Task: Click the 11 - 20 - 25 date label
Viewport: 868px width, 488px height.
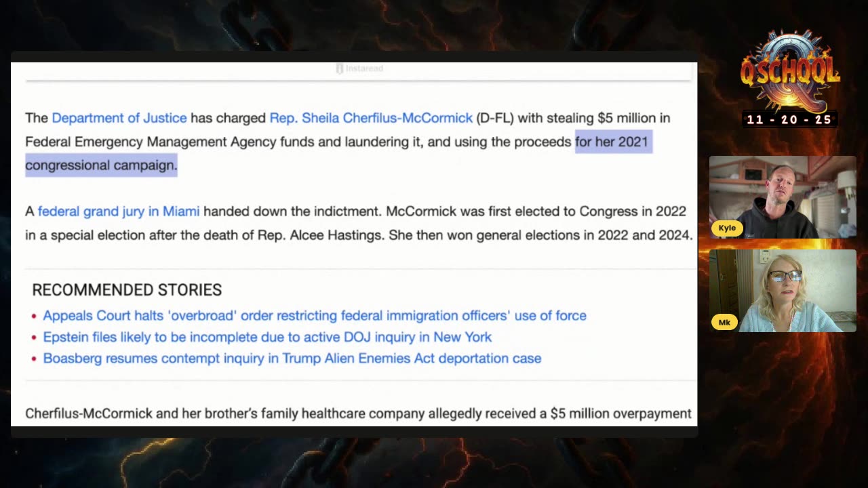Action: click(x=789, y=120)
